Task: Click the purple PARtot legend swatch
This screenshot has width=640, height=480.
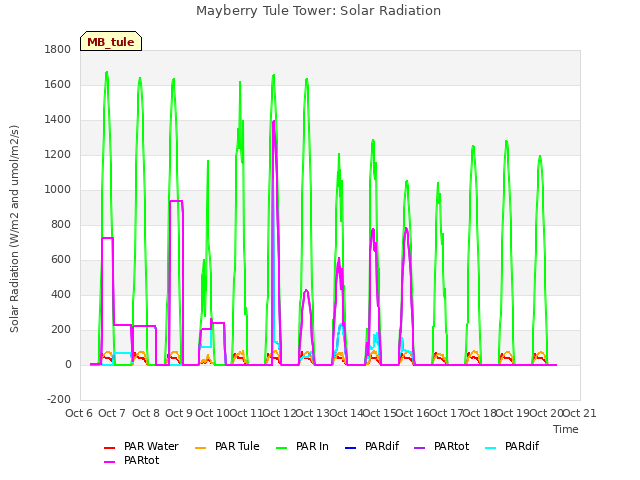Action: [420, 448]
